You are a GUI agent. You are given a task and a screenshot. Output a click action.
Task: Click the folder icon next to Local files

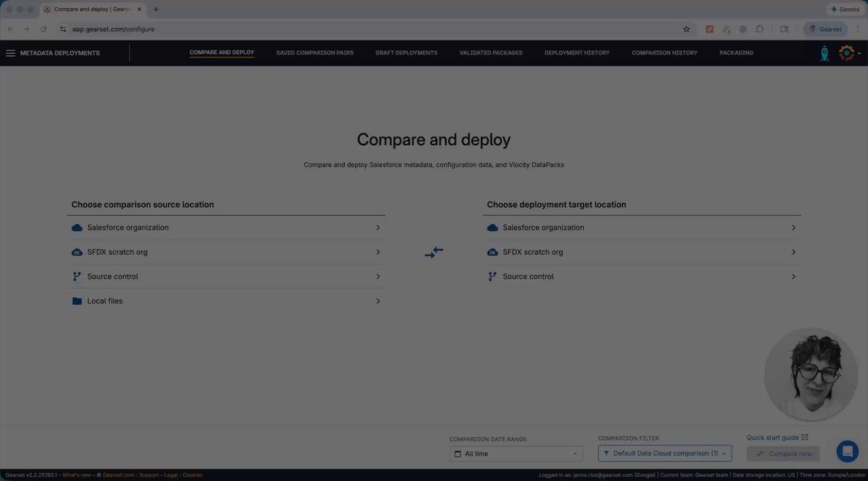coord(77,301)
